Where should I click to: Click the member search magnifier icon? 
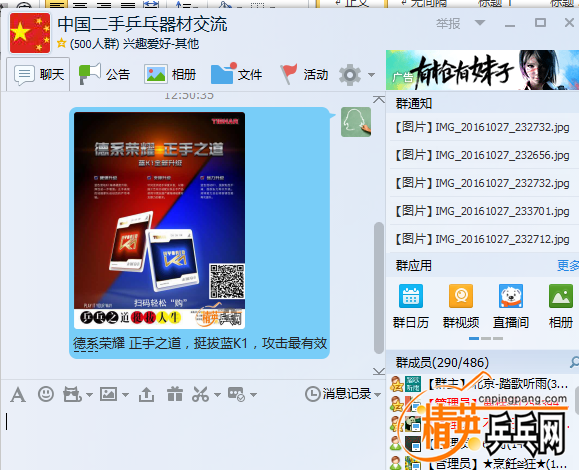574,363
